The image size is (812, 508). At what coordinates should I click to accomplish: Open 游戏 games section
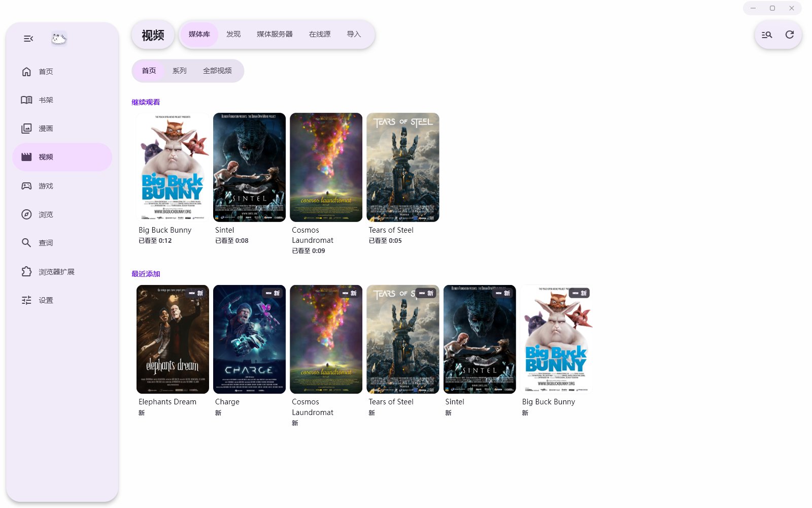click(62, 186)
